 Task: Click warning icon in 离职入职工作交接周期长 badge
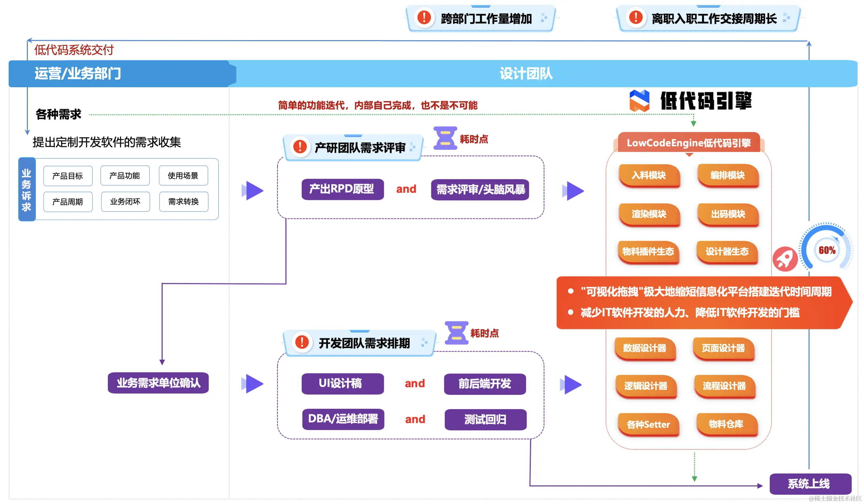[636, 18]
